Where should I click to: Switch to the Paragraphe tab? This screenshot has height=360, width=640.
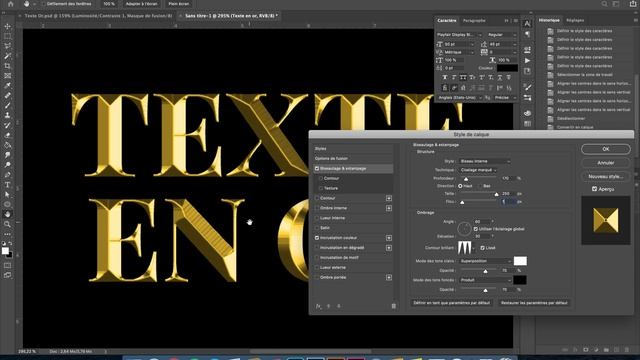tap(474, 20)
